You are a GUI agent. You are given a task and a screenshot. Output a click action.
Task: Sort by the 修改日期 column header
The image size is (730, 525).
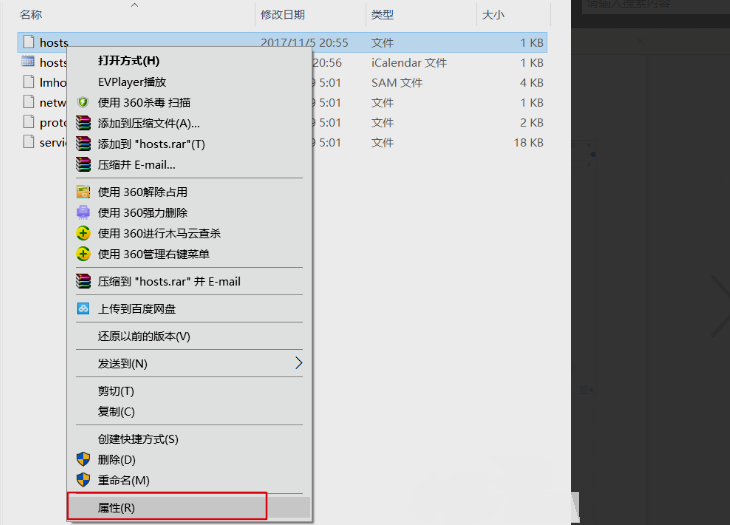coord(283,15)
